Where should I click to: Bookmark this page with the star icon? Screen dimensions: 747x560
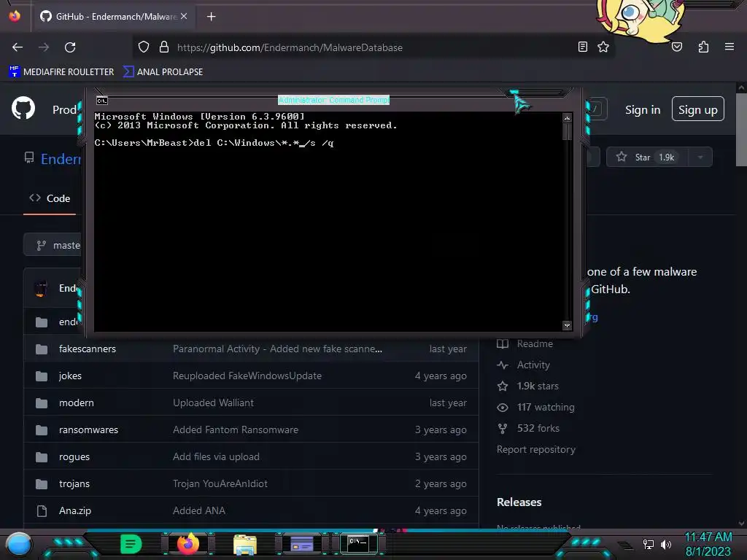click(x=603, y=47)
